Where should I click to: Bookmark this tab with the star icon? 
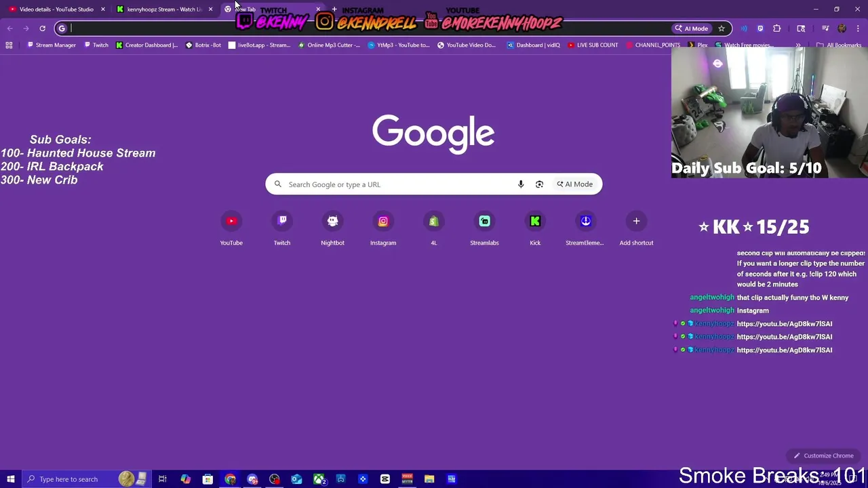(x=722, y=28)
